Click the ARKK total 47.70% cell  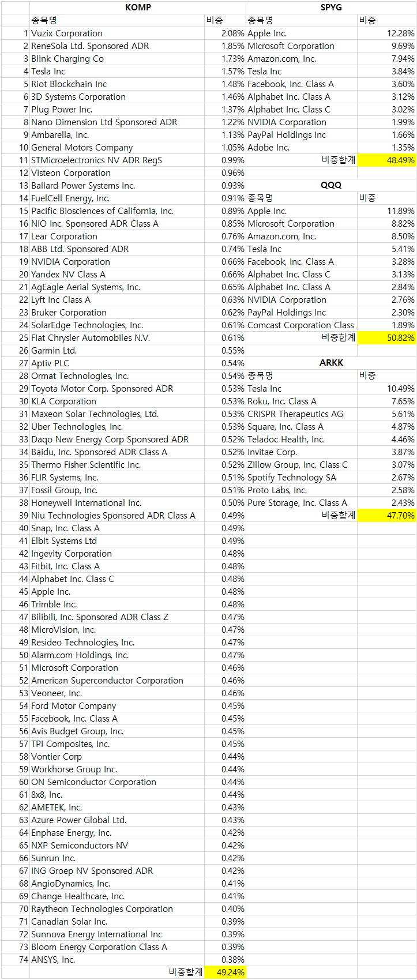tap(386, 516)
